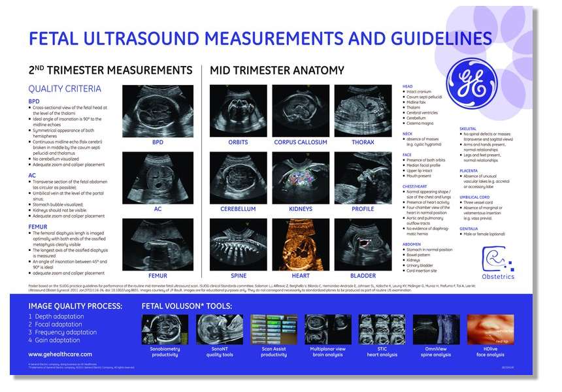
Task: Select the ORBITS ultrasound image
Action: pyautogui.click(x=239, y=110)
